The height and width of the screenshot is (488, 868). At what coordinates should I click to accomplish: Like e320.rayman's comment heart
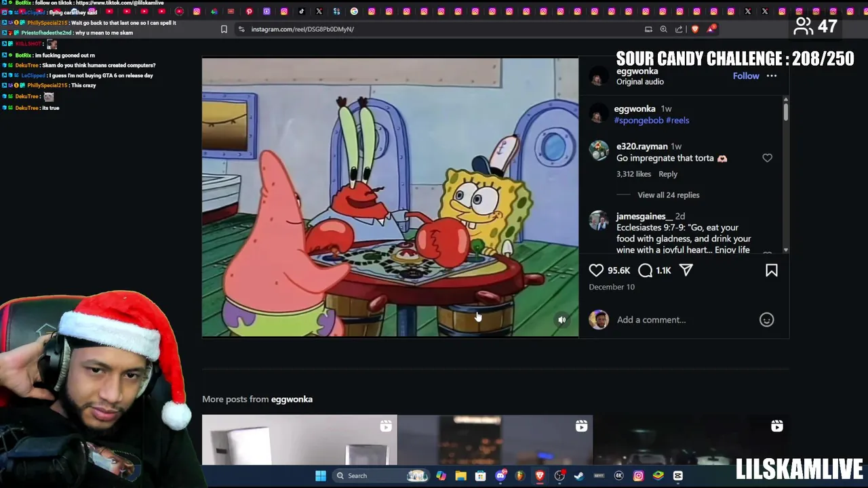click(767, 158)
